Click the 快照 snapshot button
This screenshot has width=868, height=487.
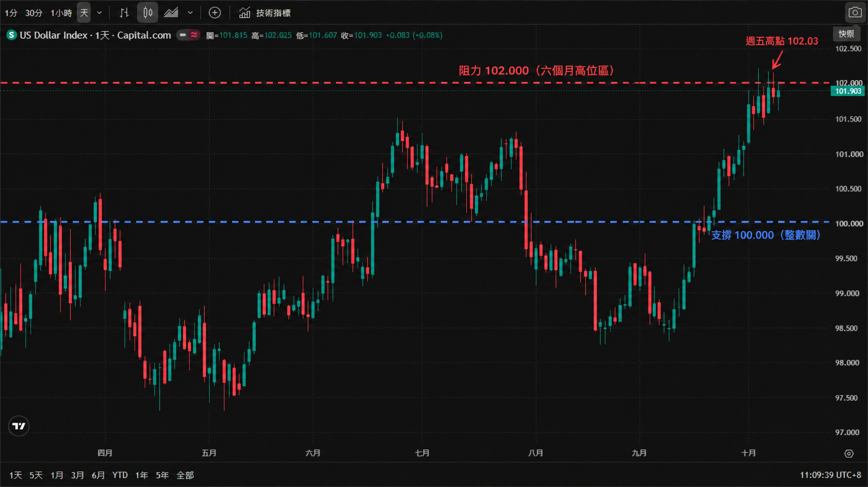tap(846, 34)
